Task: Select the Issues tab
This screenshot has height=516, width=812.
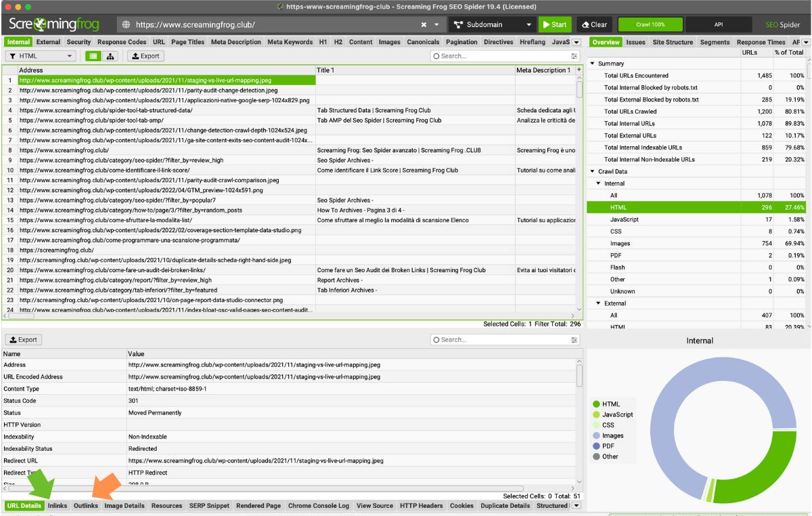Action: click(x=635, y=41)
